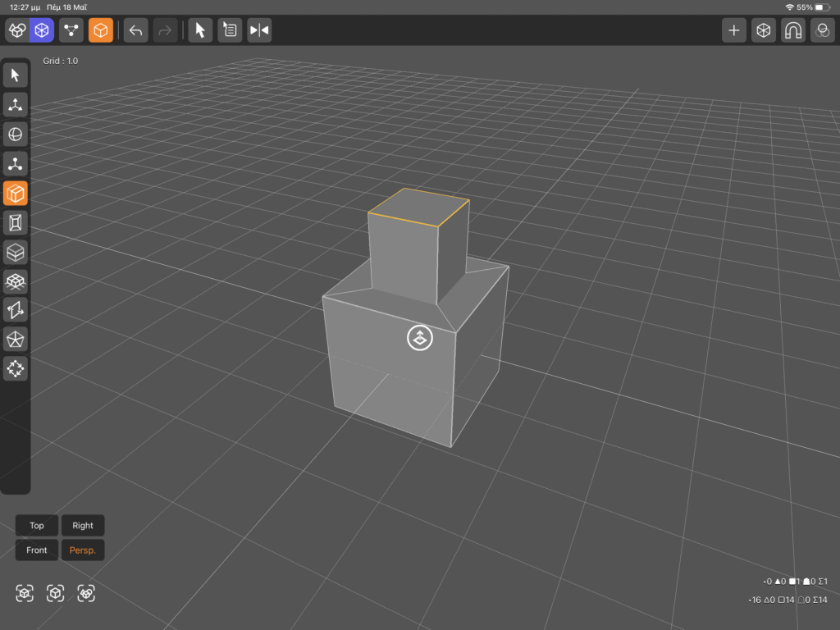This screenshot has width=840, height=630.
Task: Enable vertex selection mode in top toolbar
Action: [x=71, y=30]
